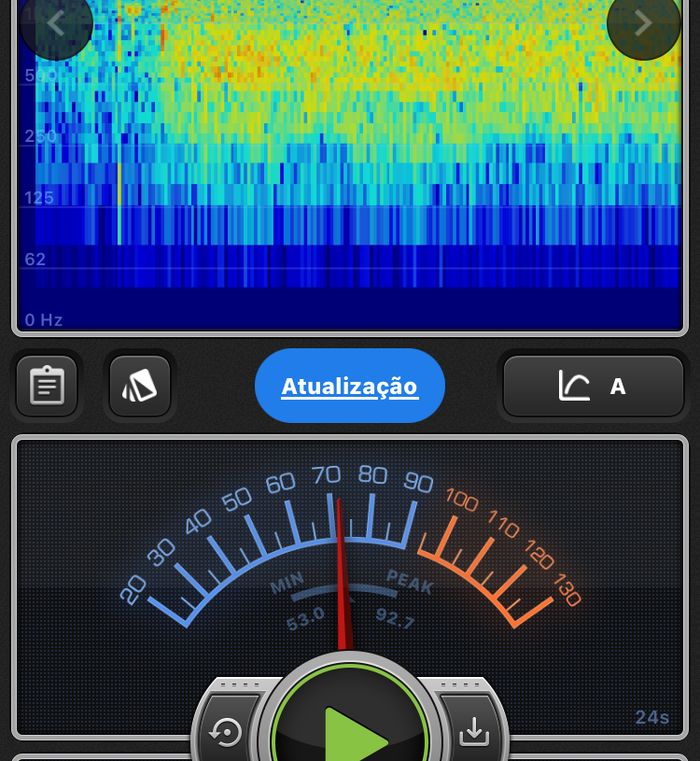Go to previous view with left chevron
The height and width of the screenshot is (761, 700).
(56, 23)
